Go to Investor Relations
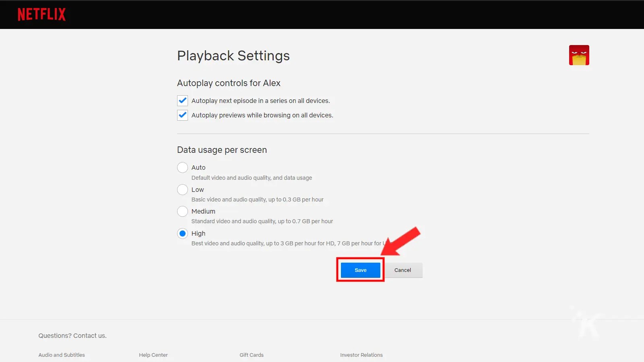The height and width of the screenshot is (362, 644). pos(361,355)
